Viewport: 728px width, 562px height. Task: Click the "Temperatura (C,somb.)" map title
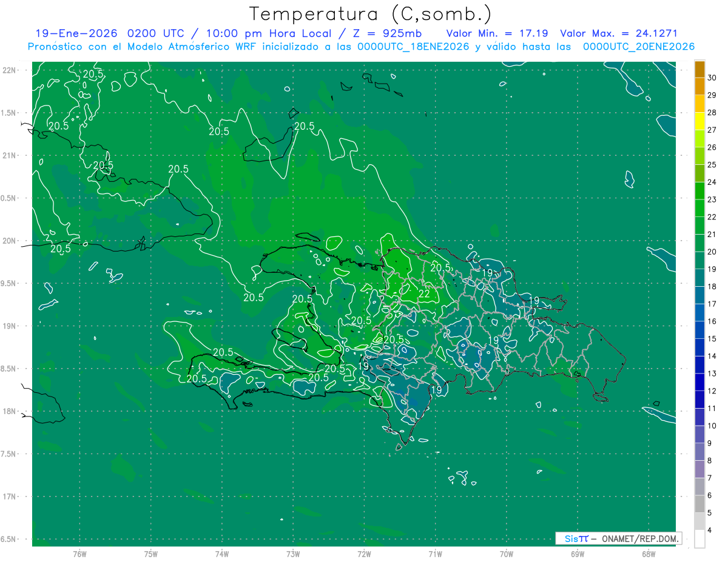370,14
